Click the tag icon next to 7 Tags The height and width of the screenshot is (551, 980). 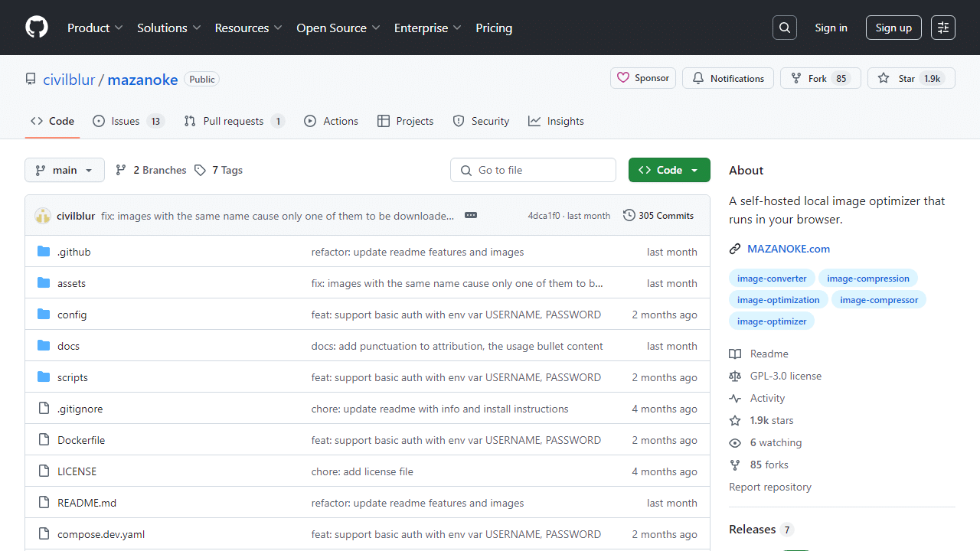[200, 170]
